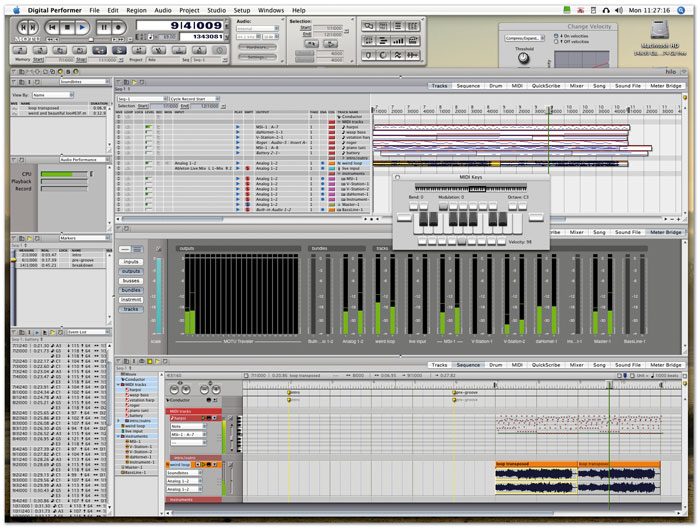The width and height of the screenshot is (700, 529).
Task: Toggle the busses button in Meter Bridge
Action: (x=131, y=280)
